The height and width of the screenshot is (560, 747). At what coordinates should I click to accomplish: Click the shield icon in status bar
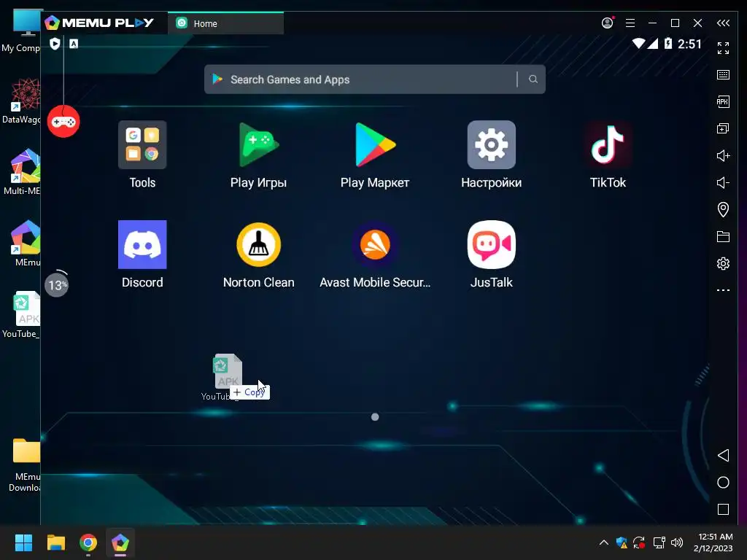pos(55,44)
